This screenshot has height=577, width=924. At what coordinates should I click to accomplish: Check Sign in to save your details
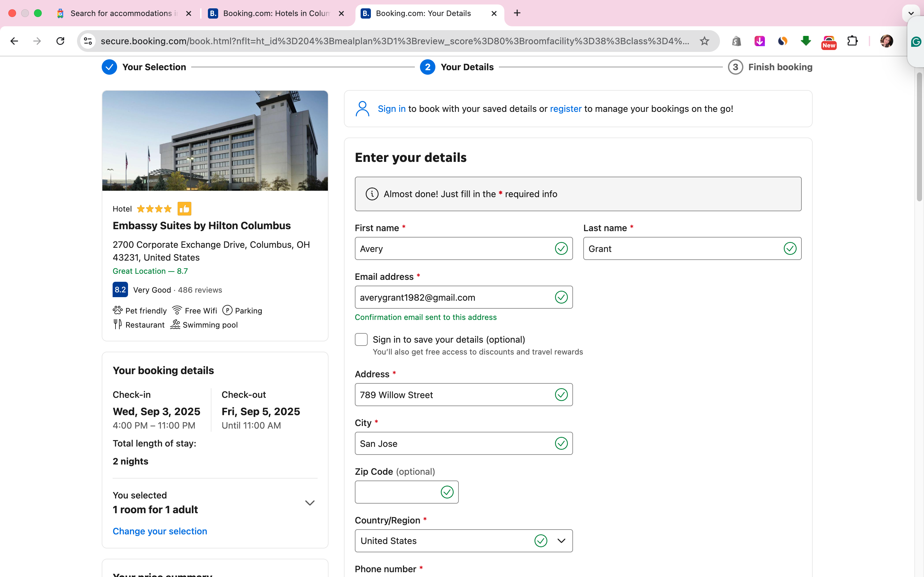(361, 339)
